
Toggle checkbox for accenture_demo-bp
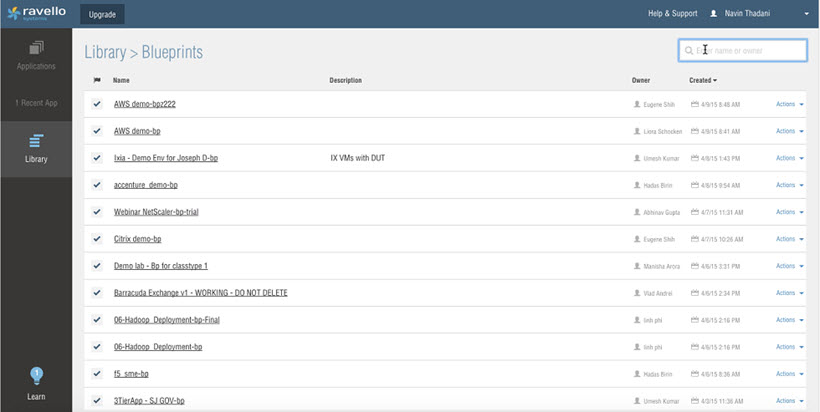97,185
